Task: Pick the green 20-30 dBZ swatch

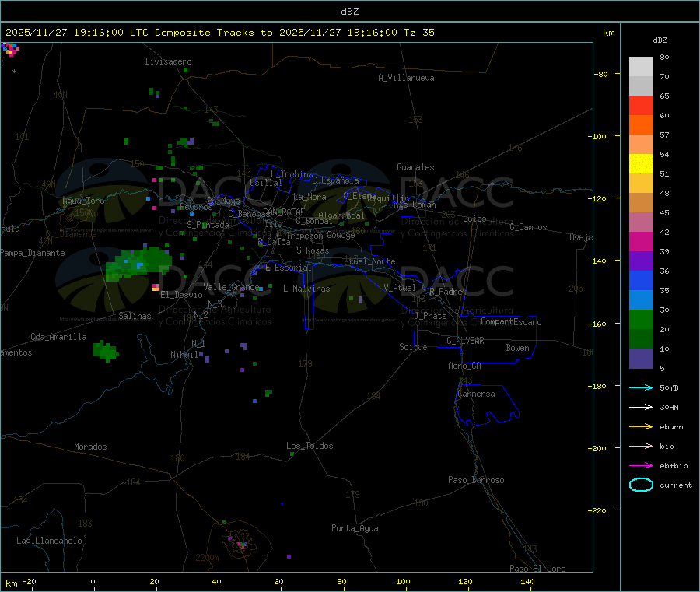Action: (641, 320)
